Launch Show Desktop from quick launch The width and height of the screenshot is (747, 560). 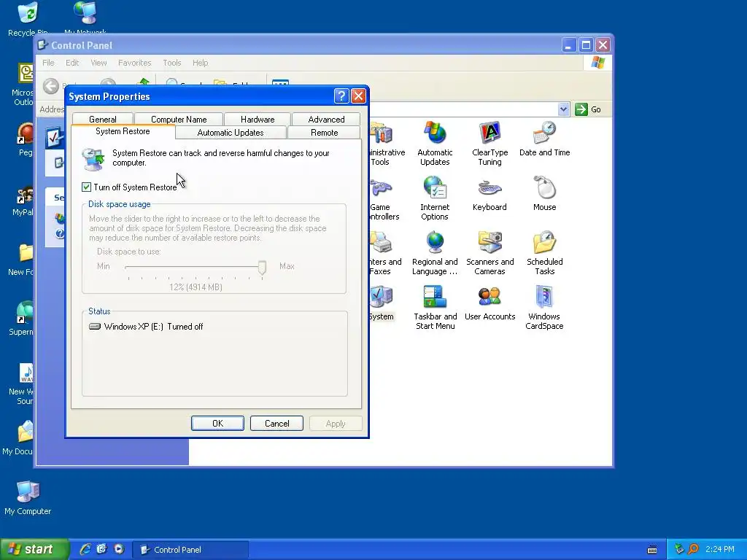point(102,549)
